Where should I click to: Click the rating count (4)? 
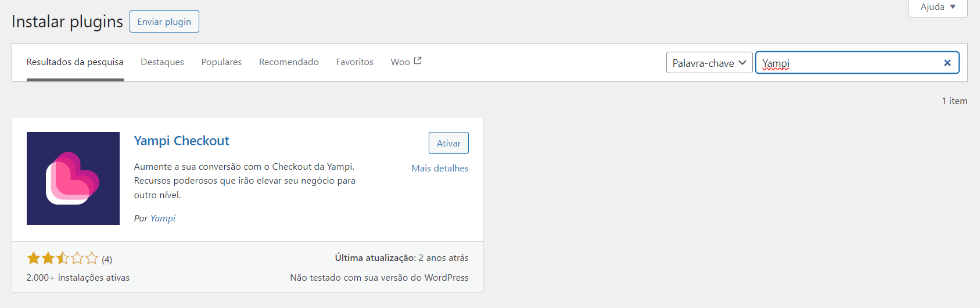point(107,259)
